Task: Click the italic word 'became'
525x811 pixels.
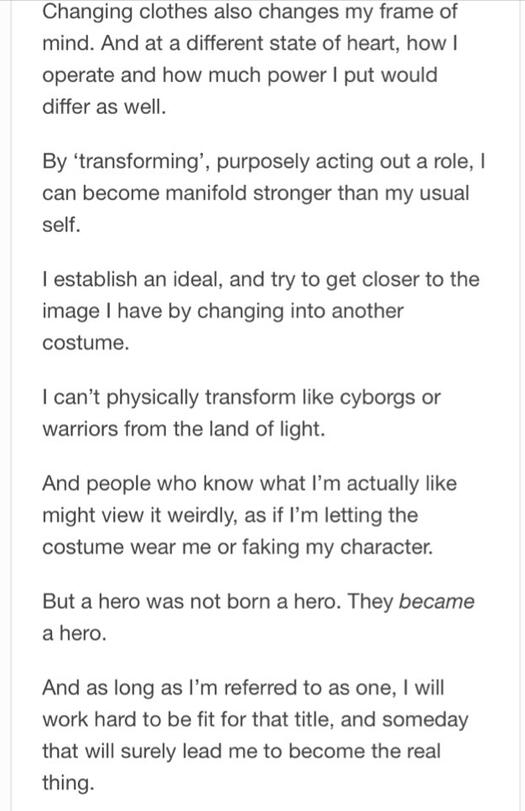Action: 437,602
